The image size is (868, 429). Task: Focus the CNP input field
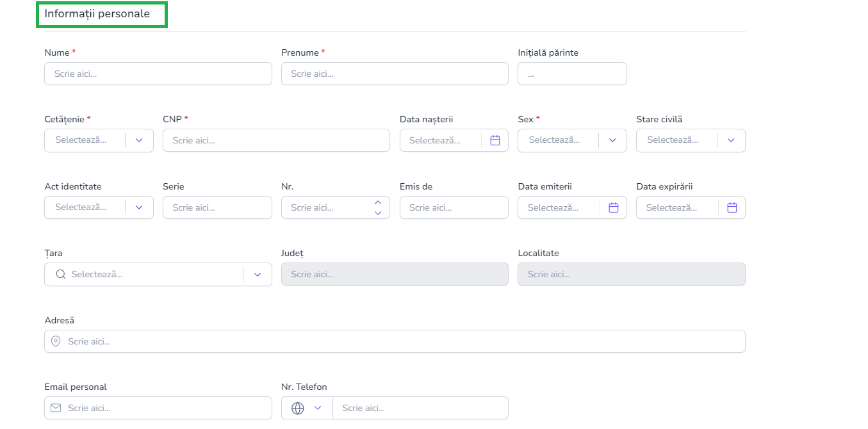click(x=276, y=140)
